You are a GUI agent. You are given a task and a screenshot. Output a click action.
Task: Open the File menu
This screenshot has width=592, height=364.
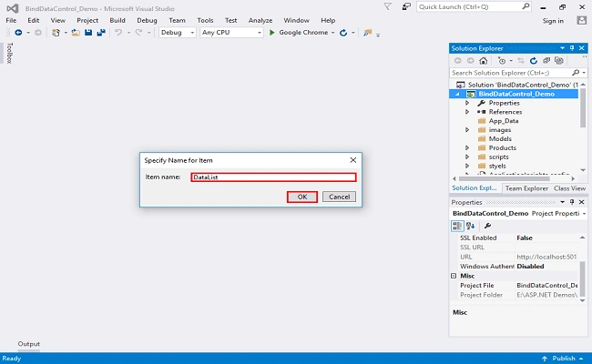(11, 20)
